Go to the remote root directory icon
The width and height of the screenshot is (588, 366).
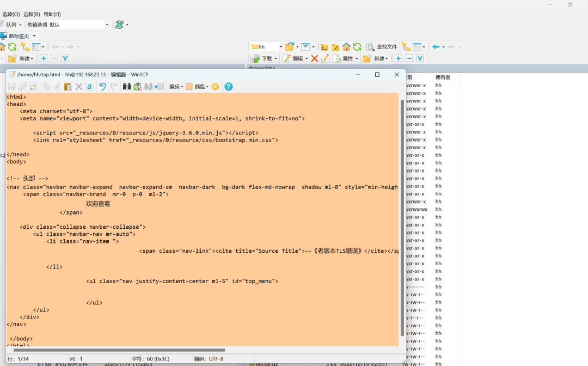tap(335, 47)
